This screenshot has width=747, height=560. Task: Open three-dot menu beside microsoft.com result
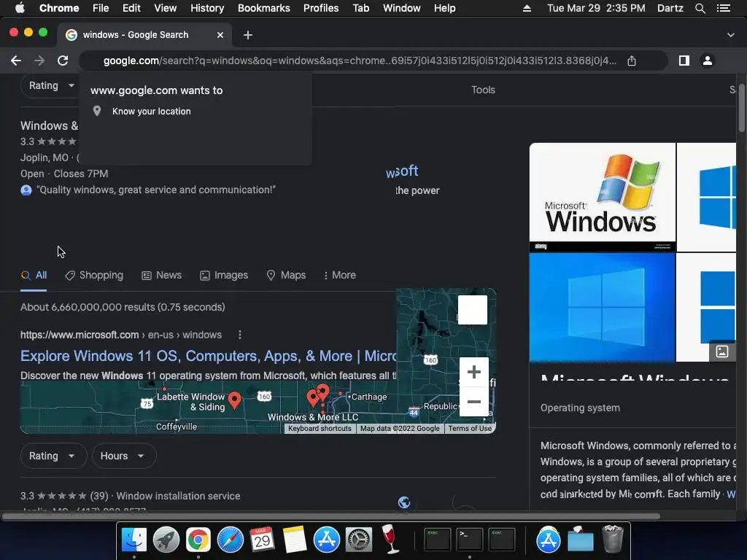tap(239, 335)
